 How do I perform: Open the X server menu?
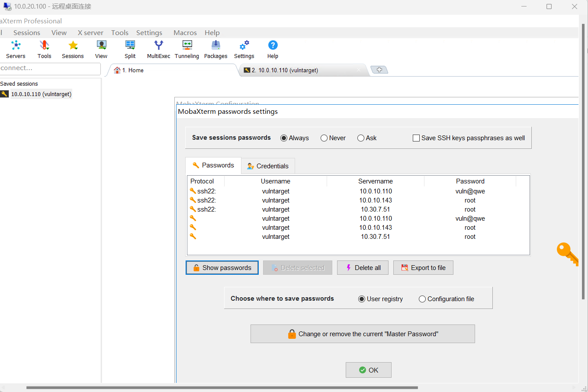pyautogui.click(x=90, y=33)
